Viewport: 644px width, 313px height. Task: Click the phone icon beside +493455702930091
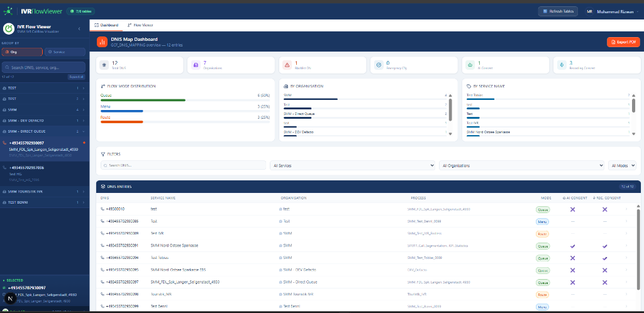click(x=103, y=246)
